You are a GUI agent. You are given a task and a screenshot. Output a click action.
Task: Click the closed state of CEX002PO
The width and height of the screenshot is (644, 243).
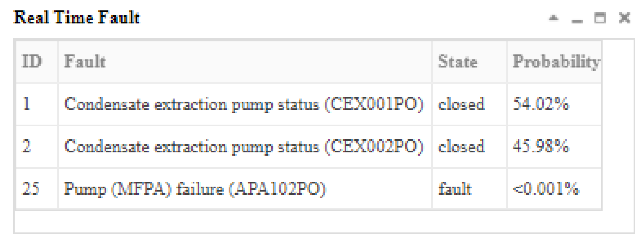click(x=461, y=146)
